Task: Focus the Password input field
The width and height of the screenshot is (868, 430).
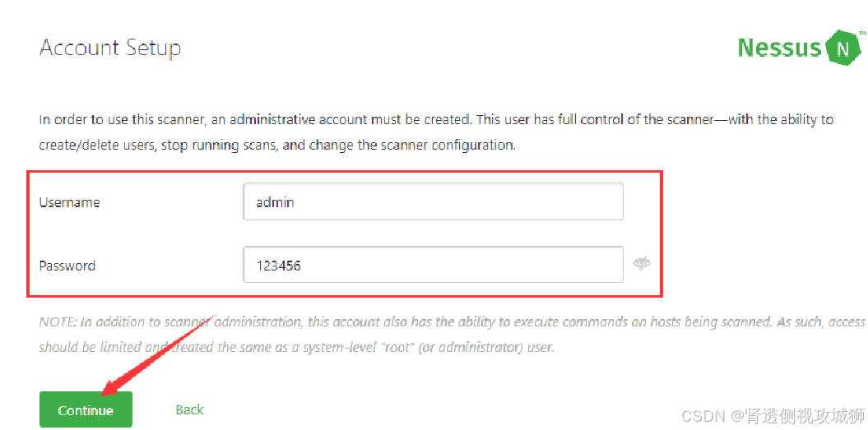Action: 433,265
